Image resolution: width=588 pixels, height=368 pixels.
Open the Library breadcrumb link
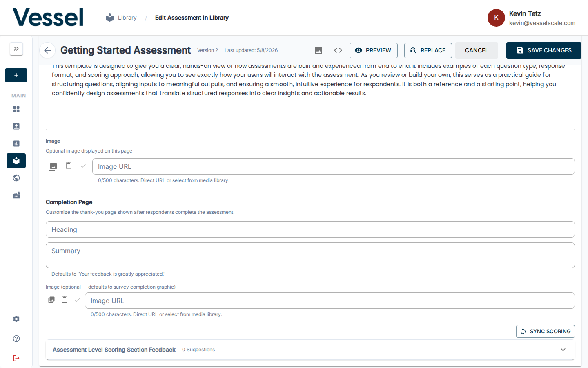click(127, 18)
